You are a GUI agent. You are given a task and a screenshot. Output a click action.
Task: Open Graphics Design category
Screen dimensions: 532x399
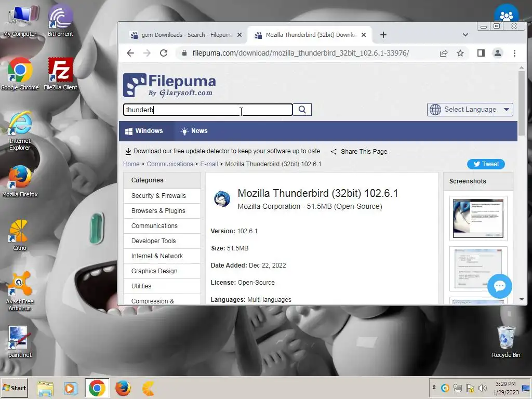click(x=162, y=271)
